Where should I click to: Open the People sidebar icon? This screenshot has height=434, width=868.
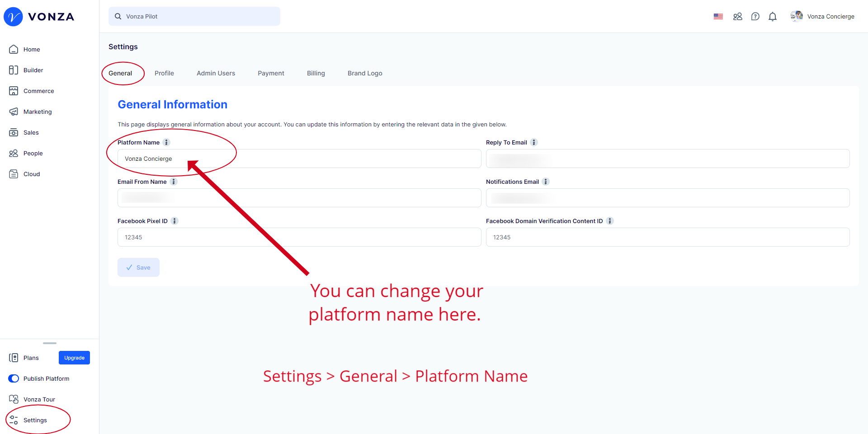(x=14, y=153)
